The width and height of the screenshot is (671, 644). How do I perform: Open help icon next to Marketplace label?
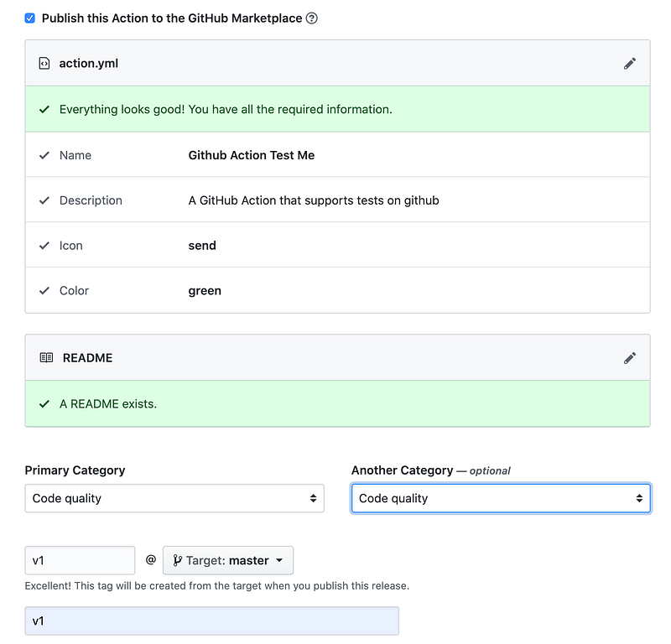click(311, 18)
